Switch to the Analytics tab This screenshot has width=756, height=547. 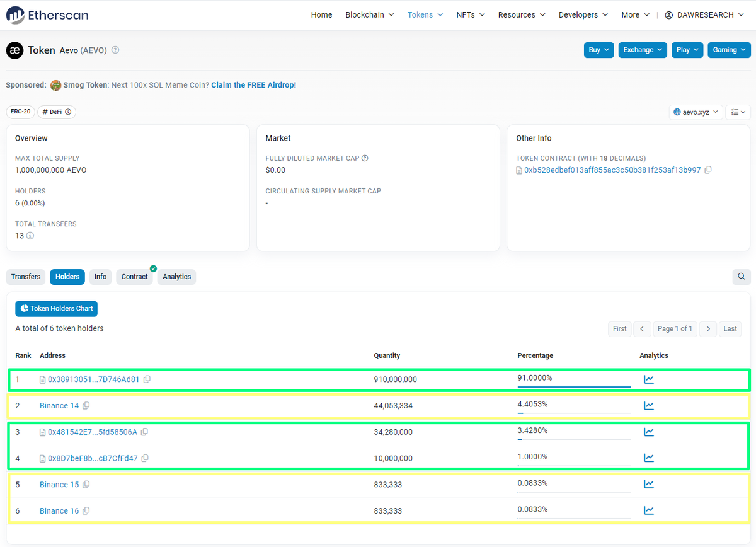coord(176,277)
